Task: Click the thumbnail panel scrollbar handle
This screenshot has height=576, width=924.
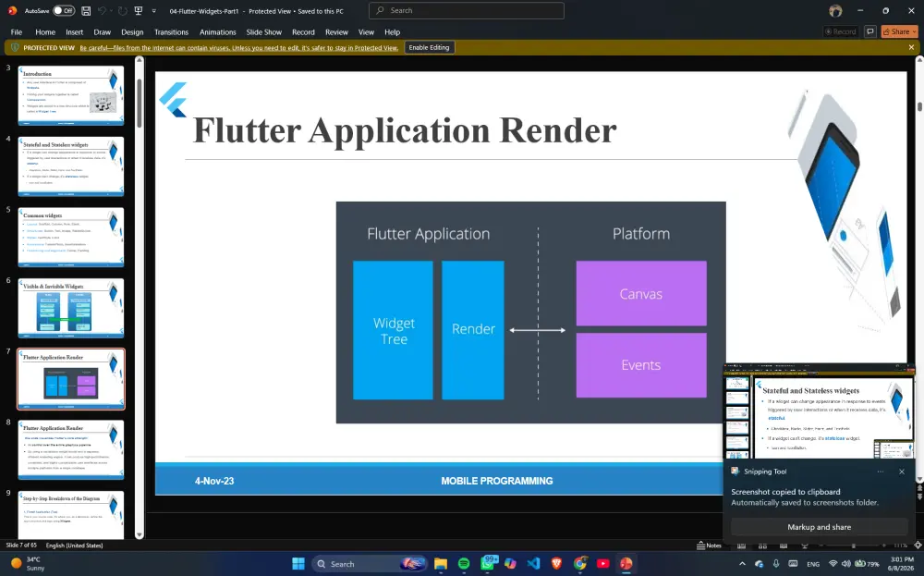Action: coord(140,102)
